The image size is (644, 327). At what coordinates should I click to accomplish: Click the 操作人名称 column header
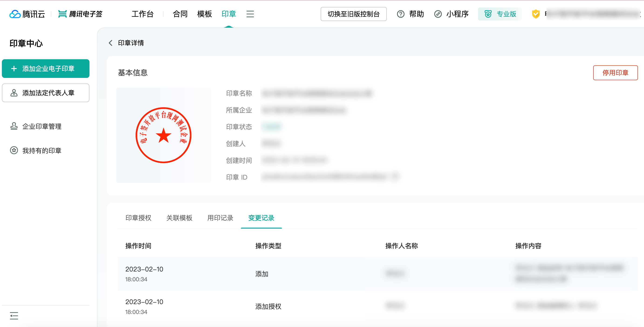(x=401, y=246)
